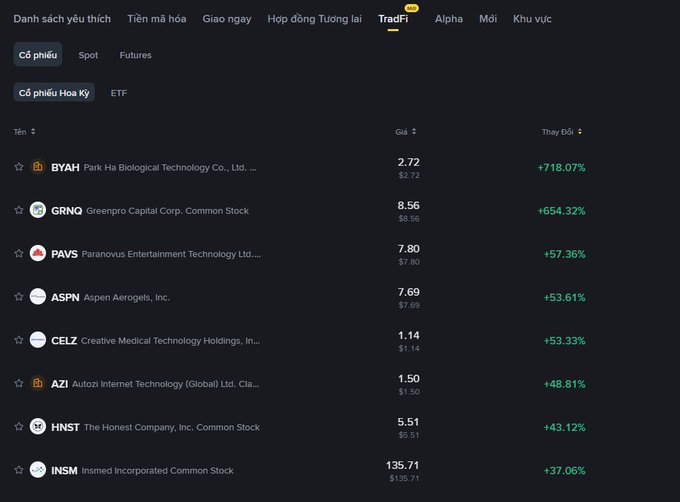This screenshot has height=502, width=680.
Task: Click 'Autozi Internet Technology (Global) Ltd.' name
Action: pyautogui.click(x=166, y=384)
